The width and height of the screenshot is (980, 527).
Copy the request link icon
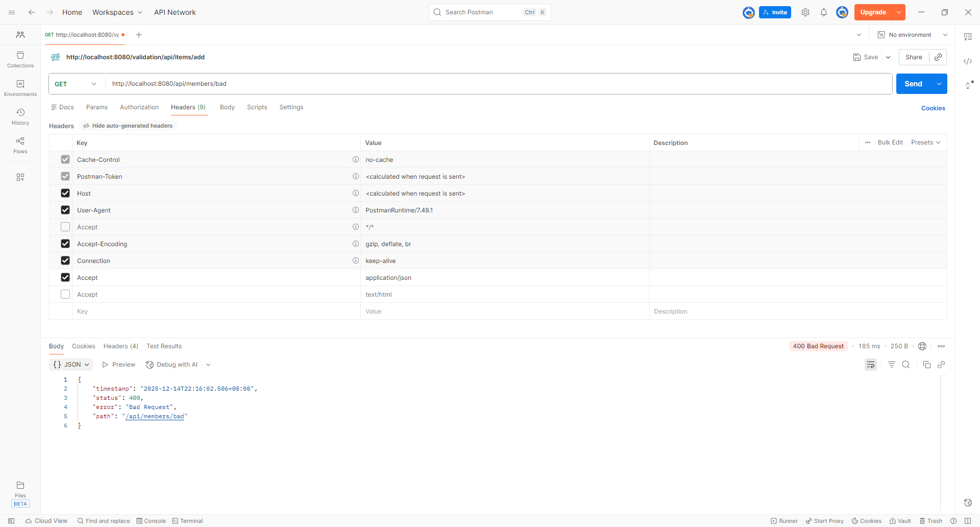[x=938, y=57]
